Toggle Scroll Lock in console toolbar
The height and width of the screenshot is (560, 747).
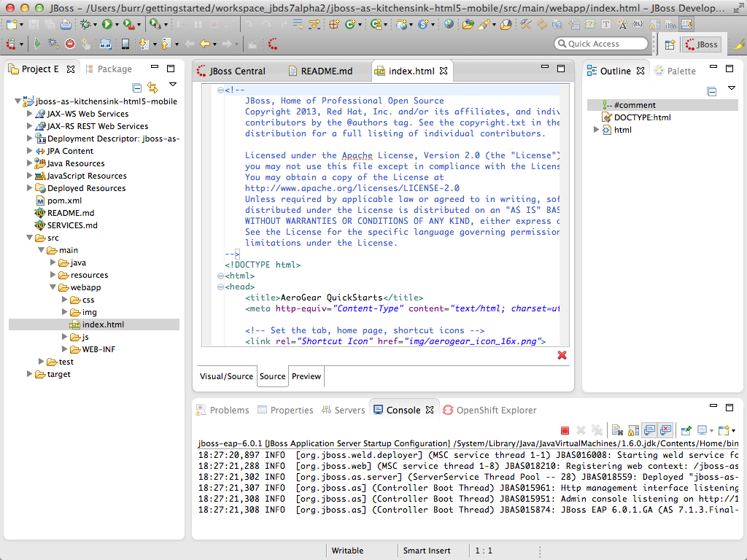pyautogui.click(x=632, y=430)
